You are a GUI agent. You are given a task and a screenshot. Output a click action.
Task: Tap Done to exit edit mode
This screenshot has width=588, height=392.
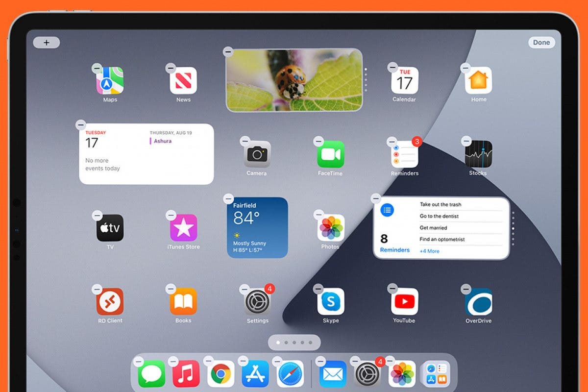(541, 42)
